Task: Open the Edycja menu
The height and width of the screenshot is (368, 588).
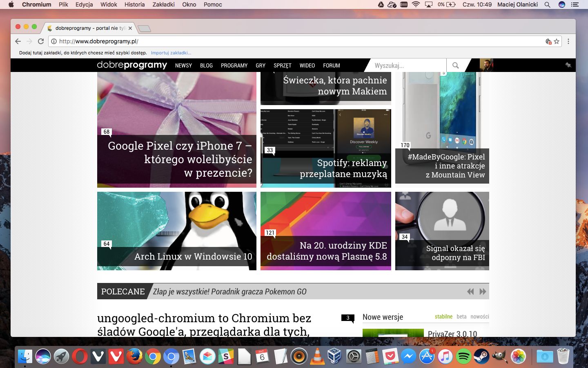Action: pos(84,4)
